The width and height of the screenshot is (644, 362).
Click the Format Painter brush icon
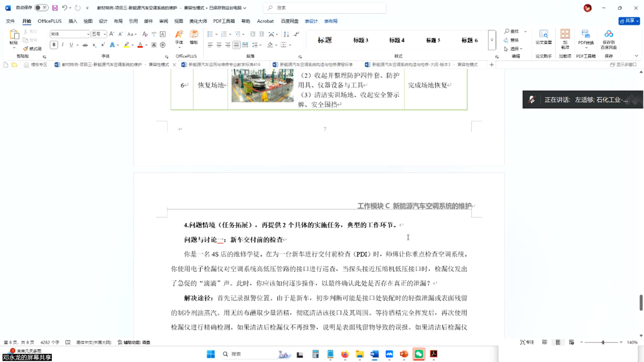coord(26,49)
